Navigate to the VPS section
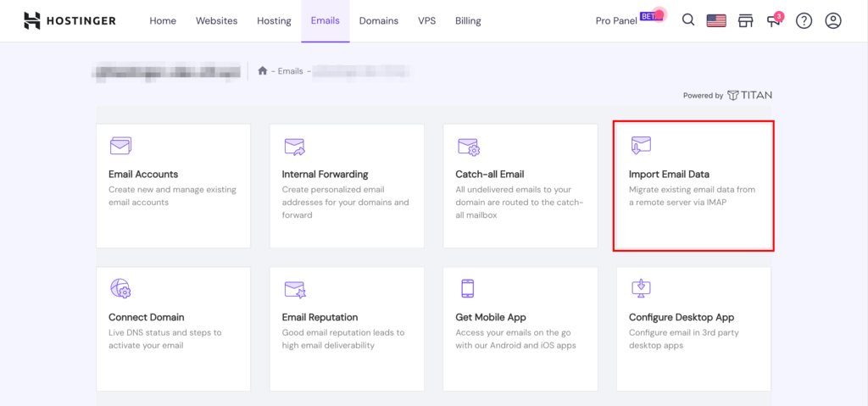 coord(426,20)
